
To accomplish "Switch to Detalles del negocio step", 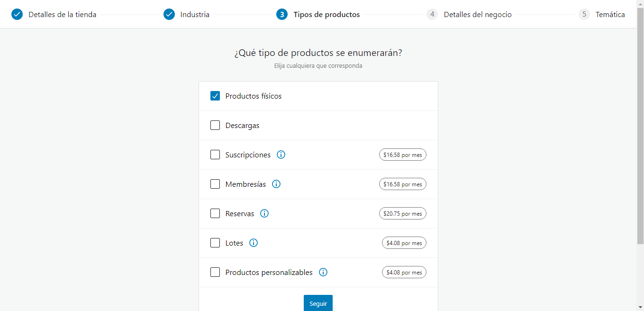I will [477, 14].
